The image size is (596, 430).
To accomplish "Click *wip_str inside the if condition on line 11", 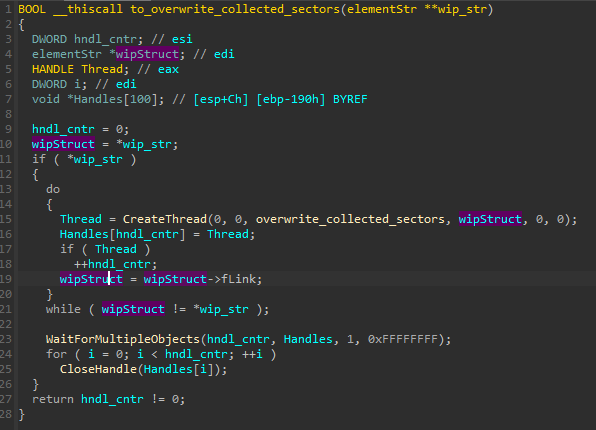I will 95,159.
